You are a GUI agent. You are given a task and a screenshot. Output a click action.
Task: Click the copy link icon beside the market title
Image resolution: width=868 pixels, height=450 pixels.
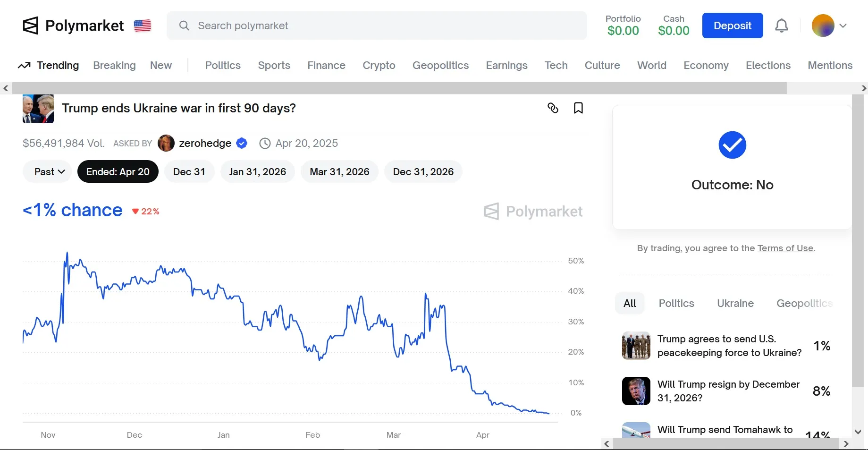coord(552,108)
